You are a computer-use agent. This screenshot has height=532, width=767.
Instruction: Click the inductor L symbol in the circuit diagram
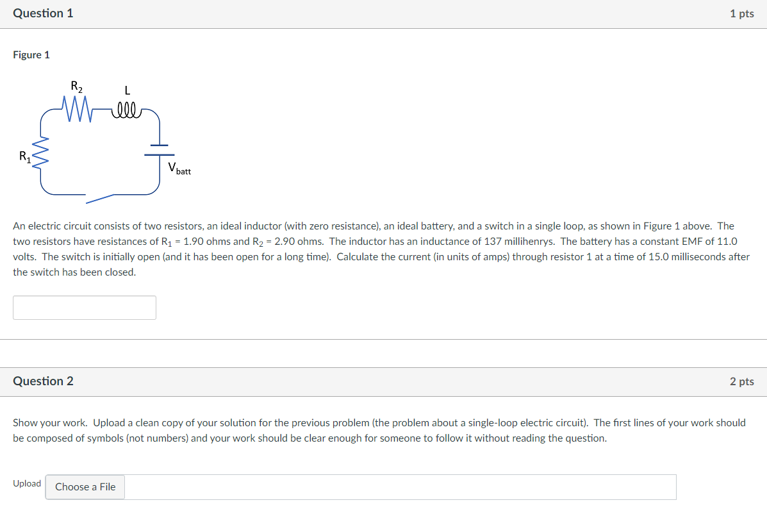(126, 108)
